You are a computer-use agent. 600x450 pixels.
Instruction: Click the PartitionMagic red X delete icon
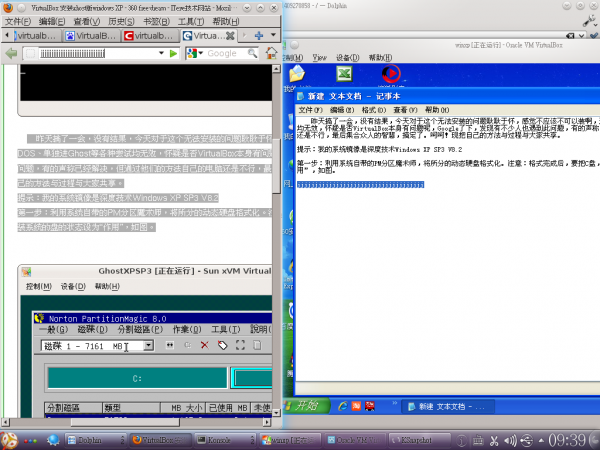[205, 345]
